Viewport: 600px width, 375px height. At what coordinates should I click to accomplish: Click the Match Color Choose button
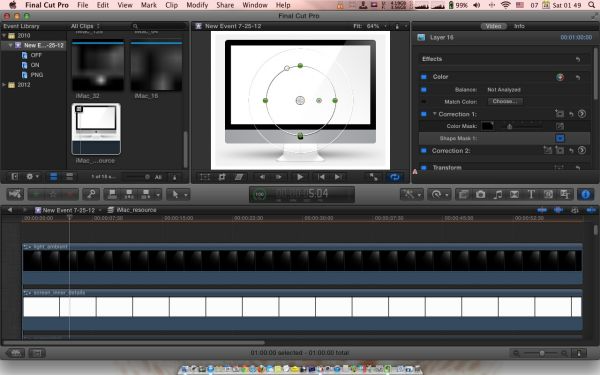pos(505,101)
